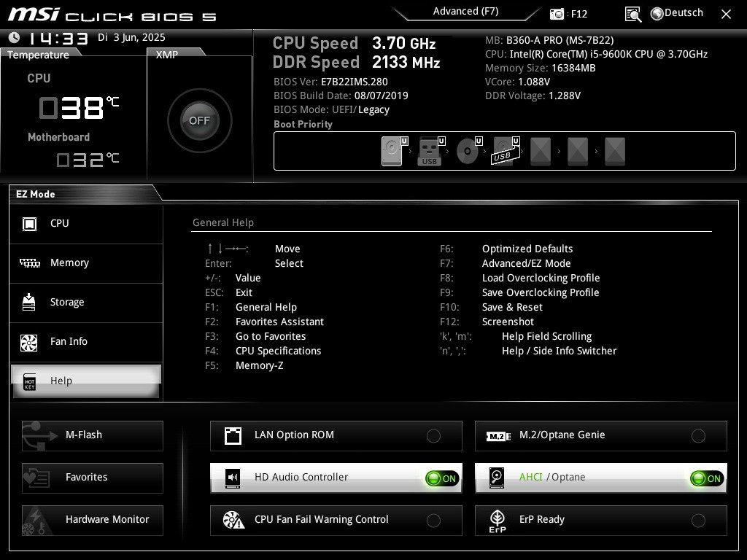747x560 pixels.
Task: Switch to Advanced (F7) mode
Action: coord(465,12)
